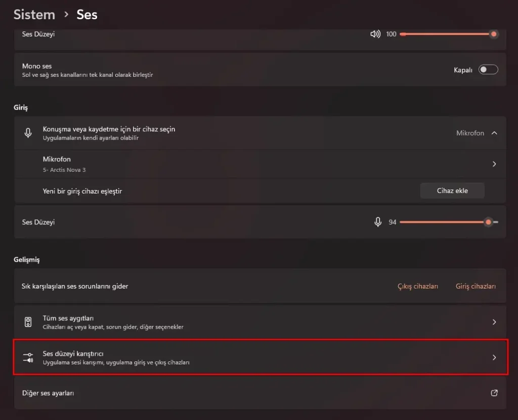The height and width of the screenshot is (420, 518).
Task: Open Diğer ses ayarları external link icon
Action: point(494,393)
